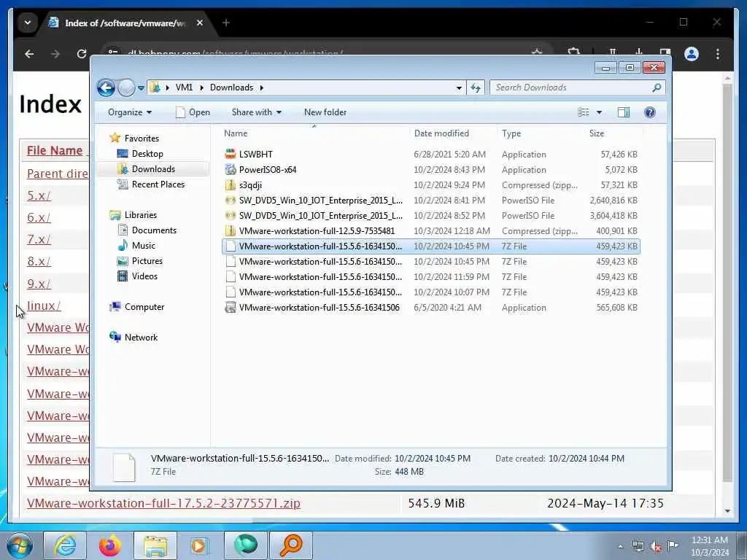Click the Explorer Help icon
This screenshot has height=560, width=747.
tap(650, 112)
